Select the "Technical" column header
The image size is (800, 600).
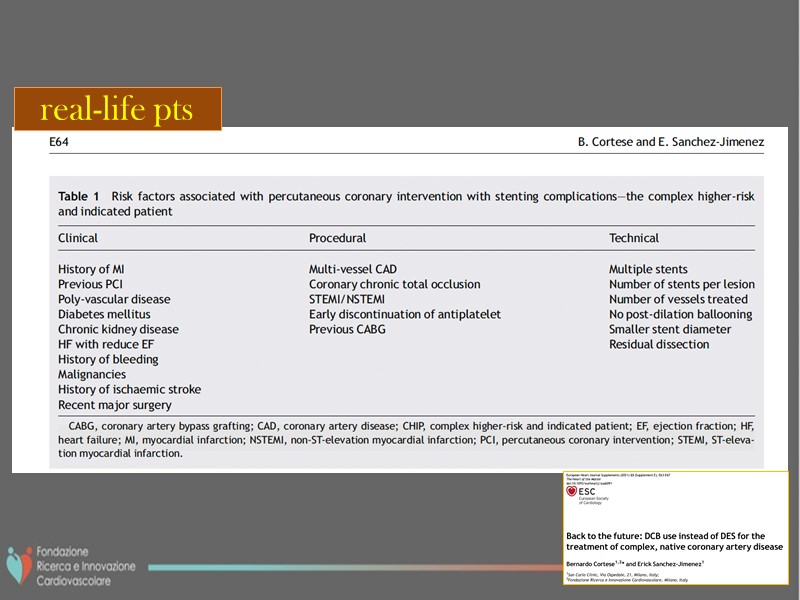(635, 238)
